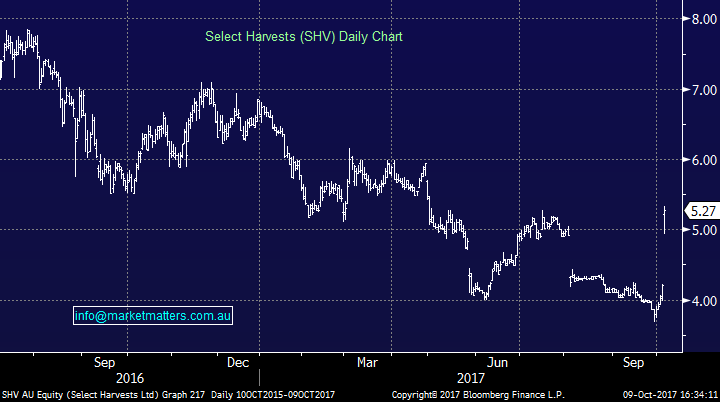Click the Copyright 2017 Bloomberg Finance L.P. text

click(x=478, y=395)
